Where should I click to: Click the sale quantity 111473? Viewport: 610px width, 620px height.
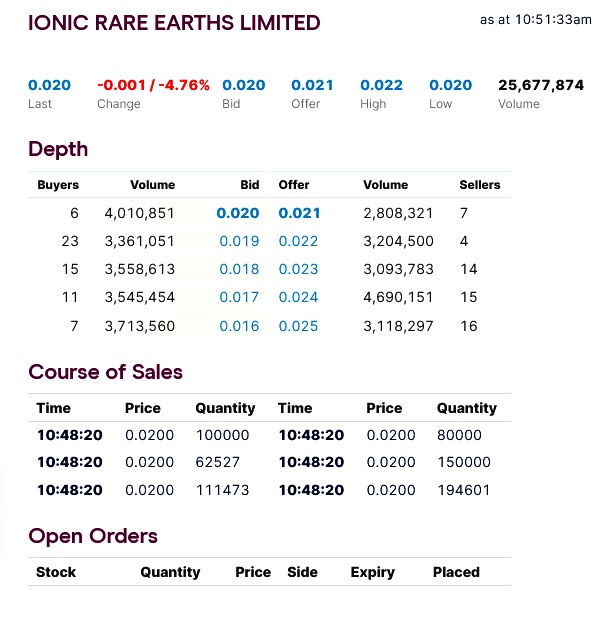(223, 490)
